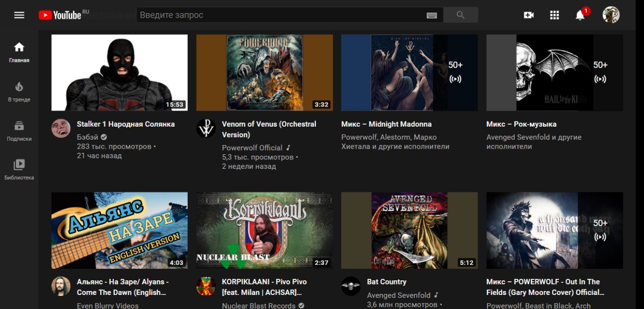Open Библиотека in the sidebar
The width and height of the screenshot is (644, 309).
tap(19, 170)
